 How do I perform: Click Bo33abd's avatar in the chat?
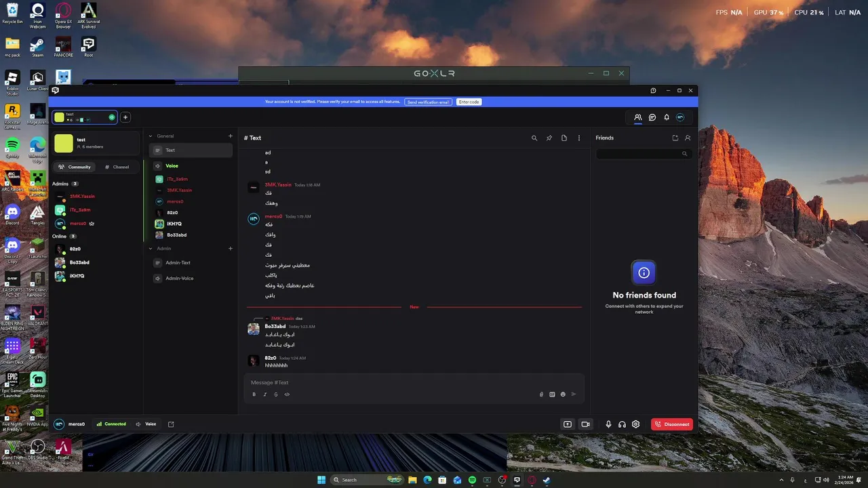(x=254, y=329)
